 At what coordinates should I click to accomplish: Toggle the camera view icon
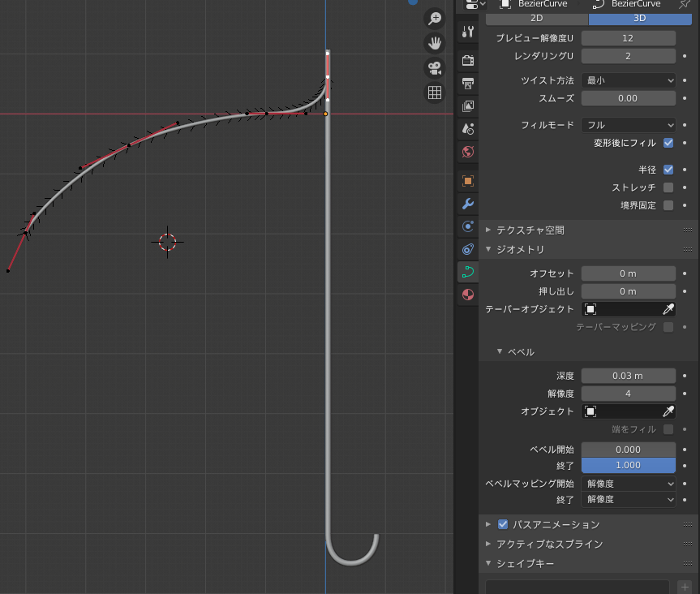pos(435,68)
